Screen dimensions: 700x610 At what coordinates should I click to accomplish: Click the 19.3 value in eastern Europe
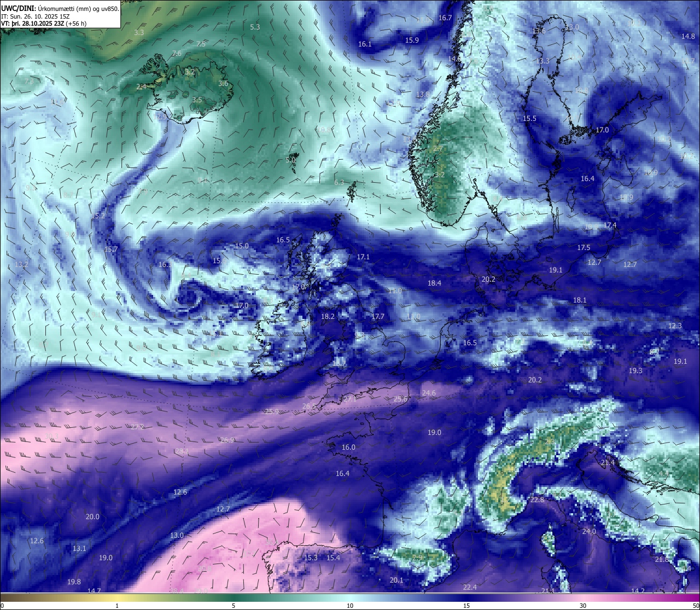click(x=635, y=370)
